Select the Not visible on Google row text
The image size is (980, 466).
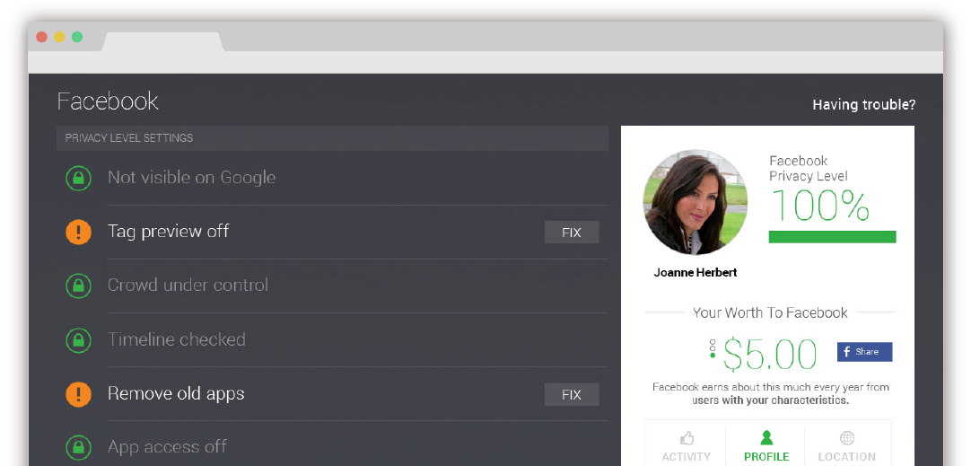pos(191,178)
